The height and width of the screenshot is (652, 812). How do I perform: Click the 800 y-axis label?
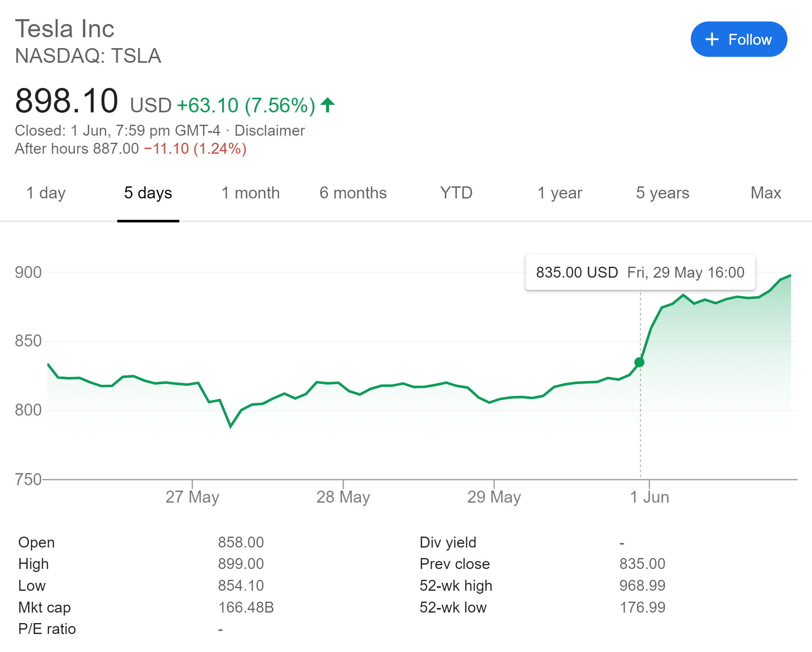[x=28, y=410]
